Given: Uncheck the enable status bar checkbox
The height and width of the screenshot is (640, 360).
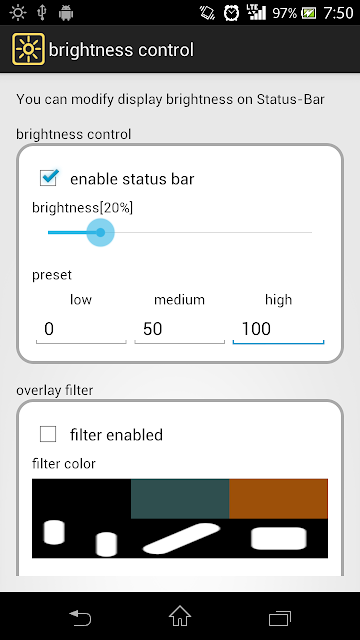Looking at the screenshot, I should [x=49, y=178].
